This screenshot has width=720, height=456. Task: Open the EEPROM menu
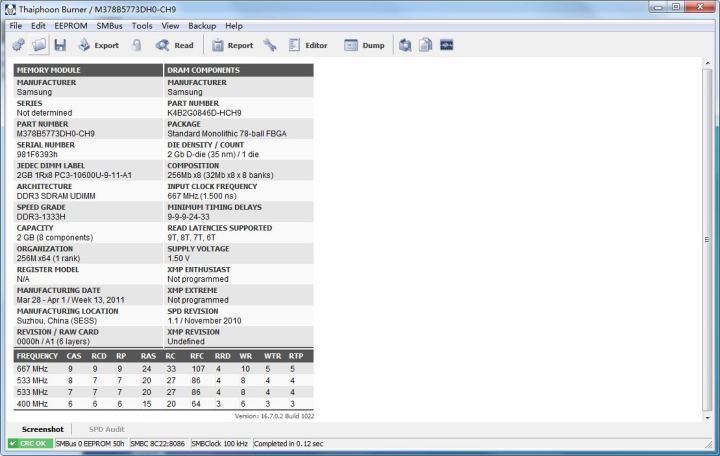tap(71, 26)
